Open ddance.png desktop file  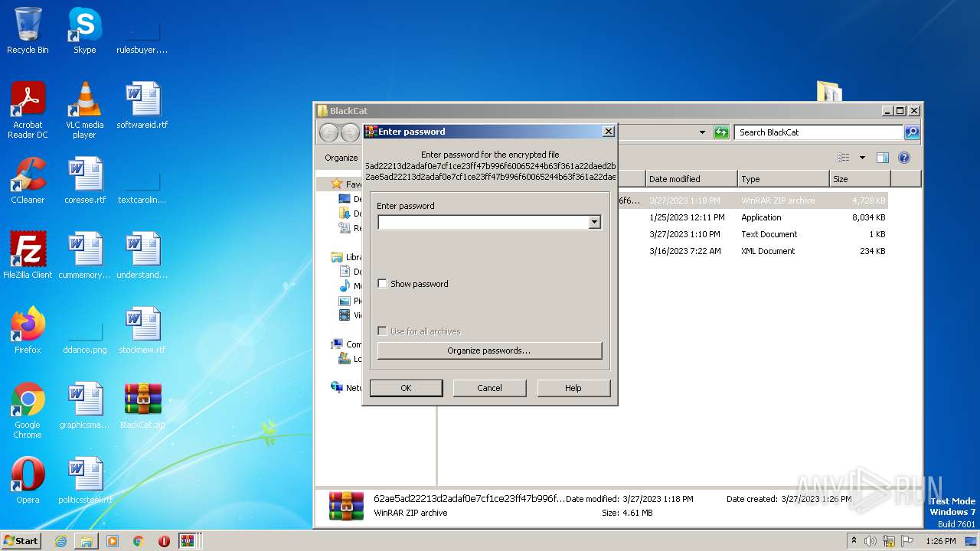click(x=84, y=335)
